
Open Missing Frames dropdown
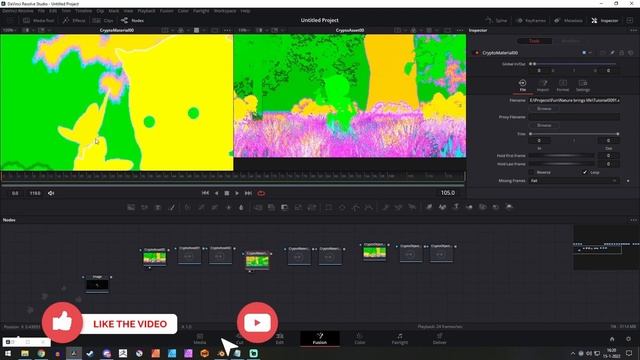574,180
